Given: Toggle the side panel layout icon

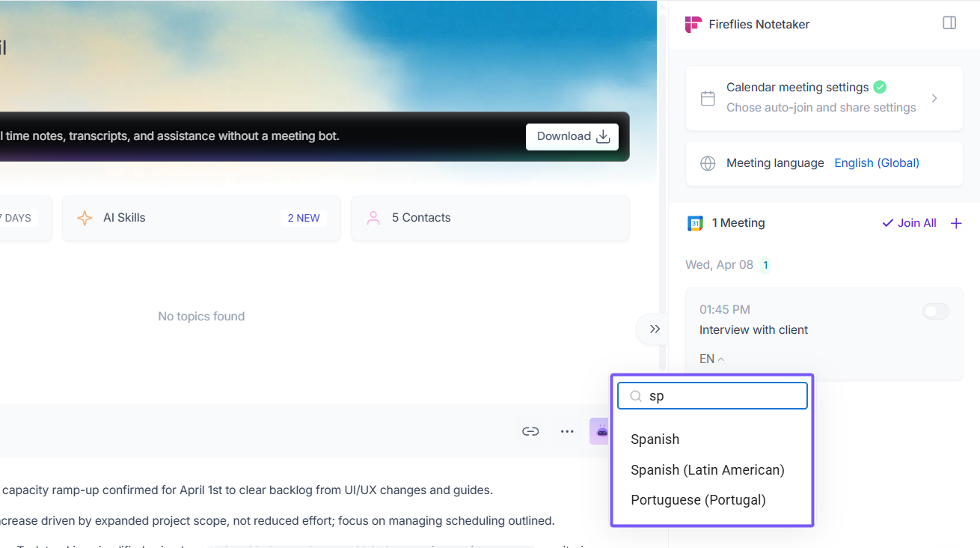Looking at the screenshot, I should tap(949, 23).
